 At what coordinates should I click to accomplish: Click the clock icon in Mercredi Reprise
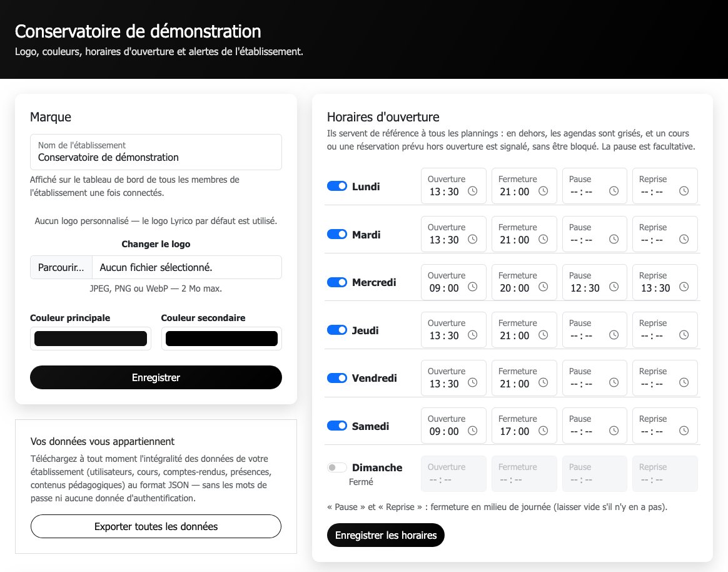click(684, 287)
